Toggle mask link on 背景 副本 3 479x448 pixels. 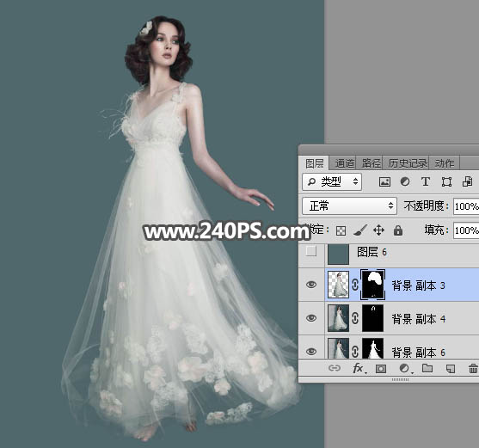pyautogui.click(x=355, y=285)
